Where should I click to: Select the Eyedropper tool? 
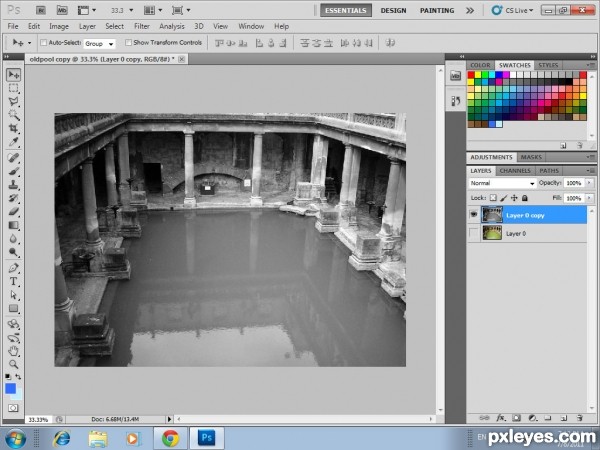click(x=13, y=142)
